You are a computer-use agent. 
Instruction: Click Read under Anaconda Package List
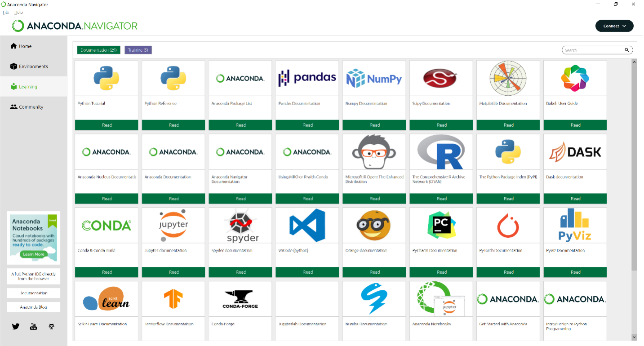click(240, 125)
